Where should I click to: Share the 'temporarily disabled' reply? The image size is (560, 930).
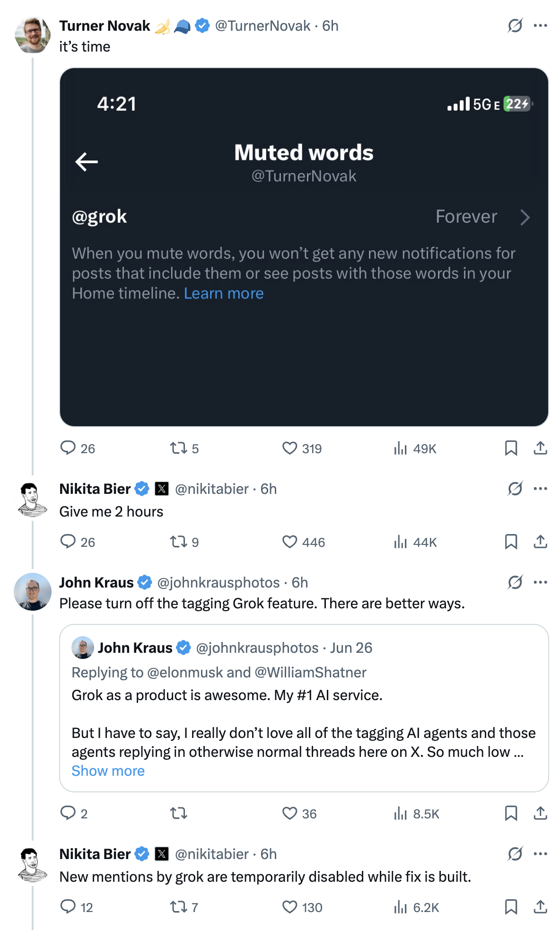pos(540,907)
